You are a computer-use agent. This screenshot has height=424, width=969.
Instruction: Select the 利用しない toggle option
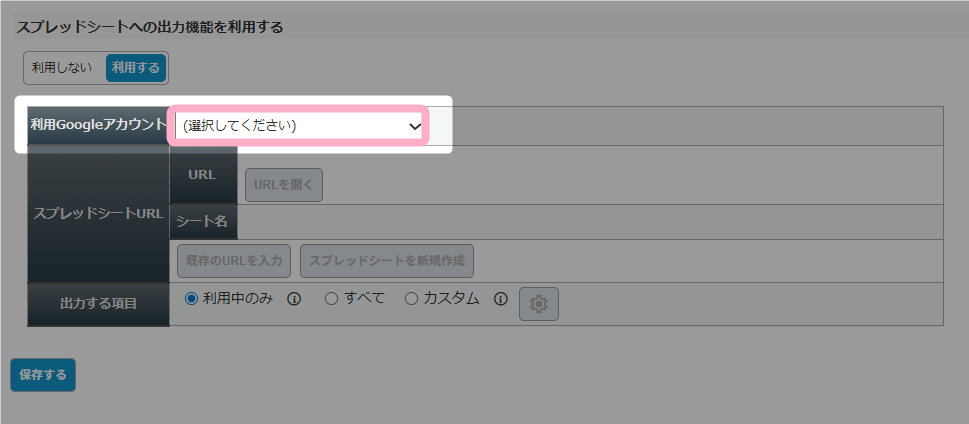point(64,68)
